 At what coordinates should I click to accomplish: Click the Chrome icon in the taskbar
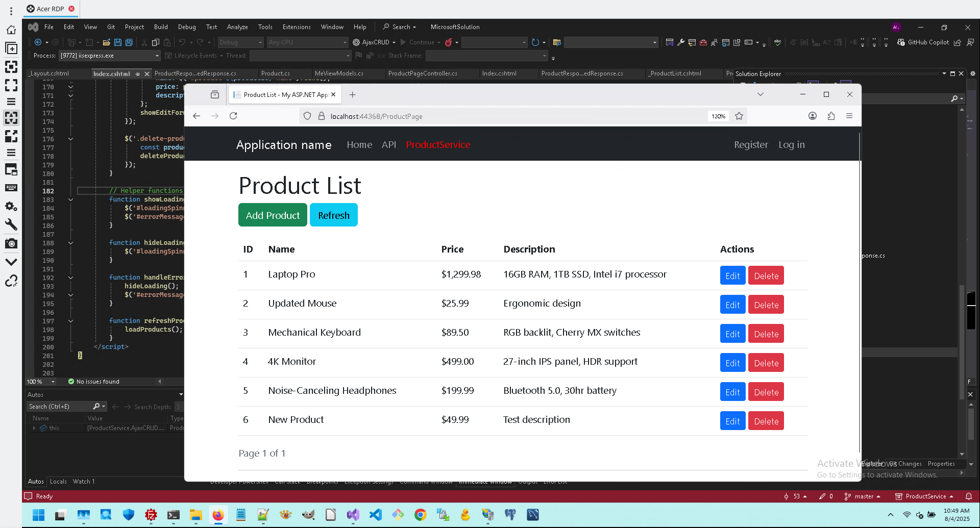point(420,515)
